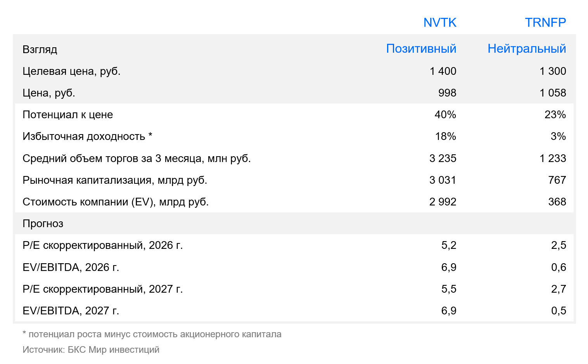Select TRNFP current price 1 058
This screenshot has height=364, width=588.
[x=553, y=93]
